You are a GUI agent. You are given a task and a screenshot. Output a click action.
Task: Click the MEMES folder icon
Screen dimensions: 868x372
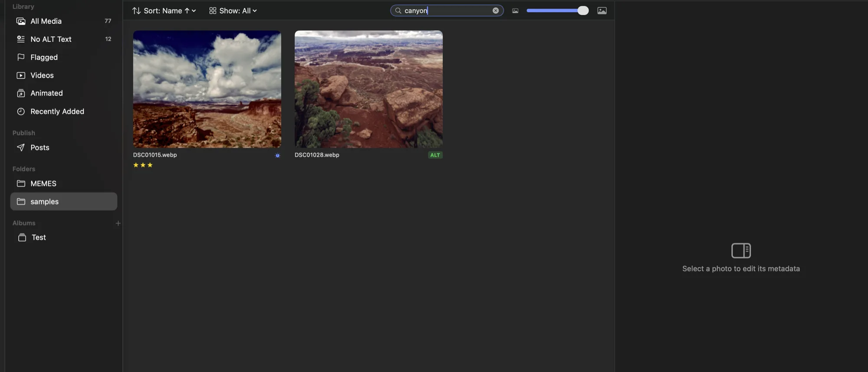coord(21,184)
